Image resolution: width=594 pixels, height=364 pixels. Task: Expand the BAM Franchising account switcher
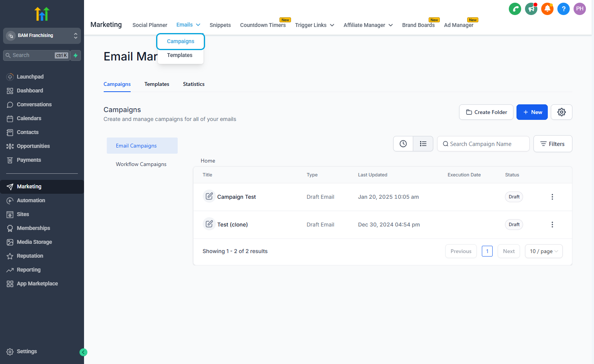click(42, 35)
